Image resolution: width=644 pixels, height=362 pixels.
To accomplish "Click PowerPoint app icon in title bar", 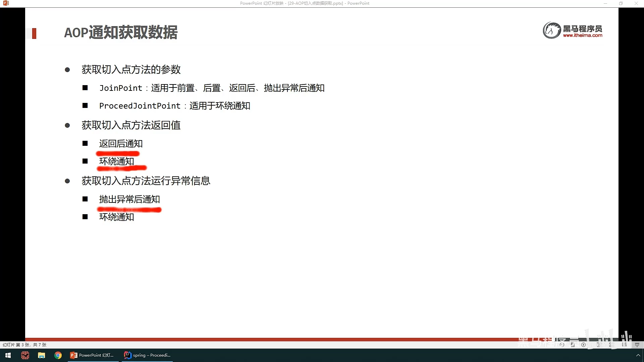I will tap(6, 3).
